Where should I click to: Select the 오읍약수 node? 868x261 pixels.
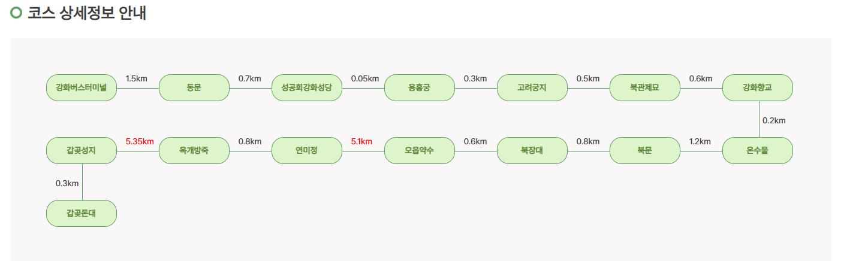(x=420, y=150)
